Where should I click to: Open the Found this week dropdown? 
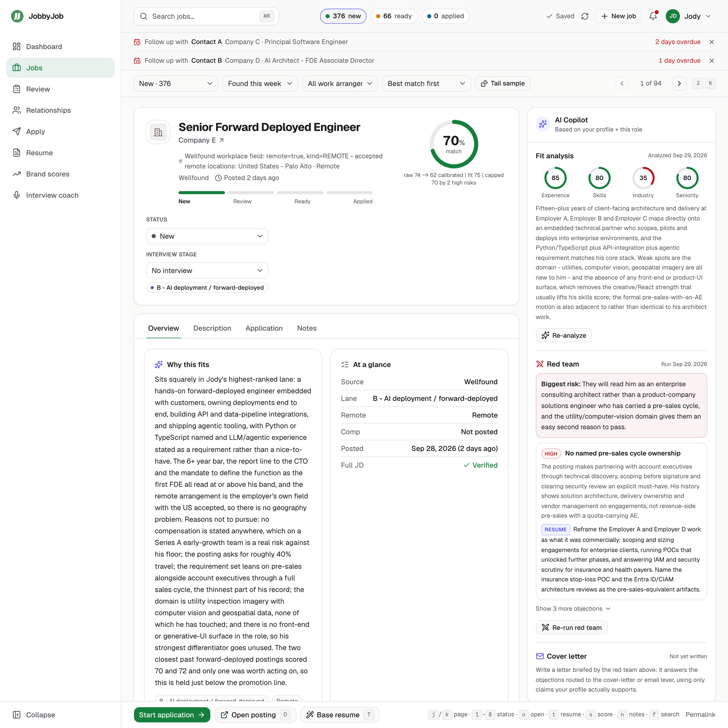pyautogui.click(x=260, y=83)
